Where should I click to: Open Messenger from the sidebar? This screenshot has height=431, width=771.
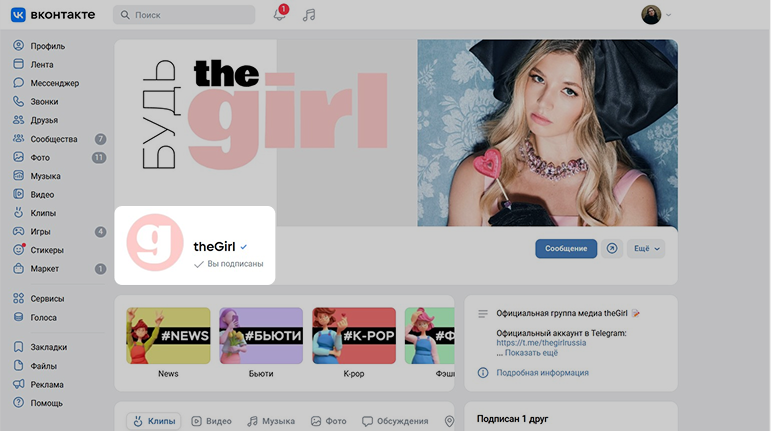click(x=54, y=83)
